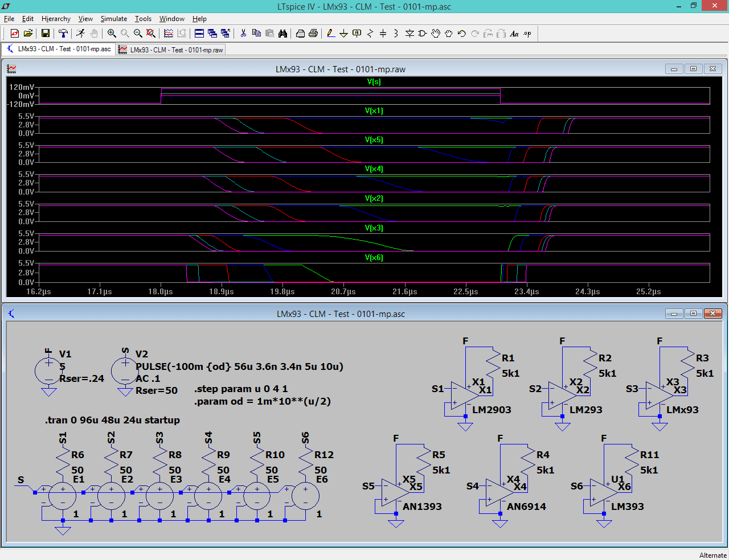Place a ground symbol

click(343, 33)
